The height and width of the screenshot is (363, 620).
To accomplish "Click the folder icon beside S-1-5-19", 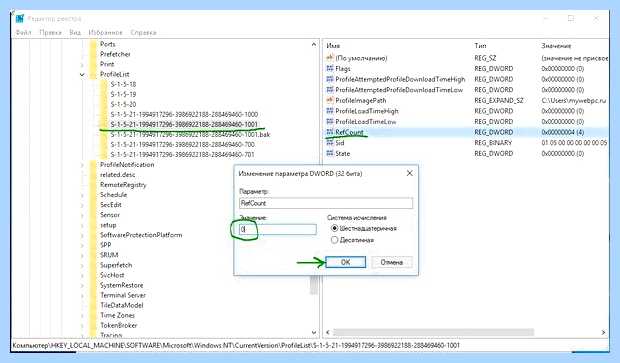I will pyautogui.click(x=104, y=95).
